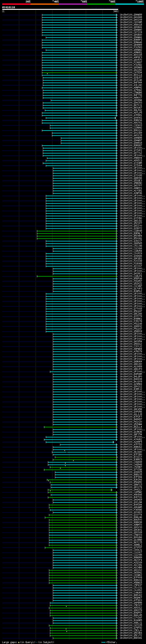This screenshot has width=146, height=644.
Task: Open hit UniRef100_Q9SBU1
Action: (x=131, y=27)
